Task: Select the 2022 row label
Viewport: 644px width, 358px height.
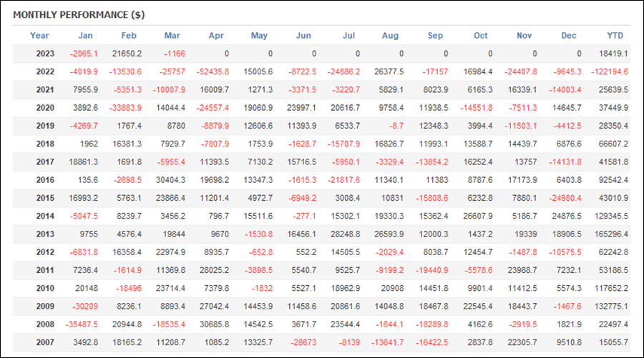Action: [45, 71]
